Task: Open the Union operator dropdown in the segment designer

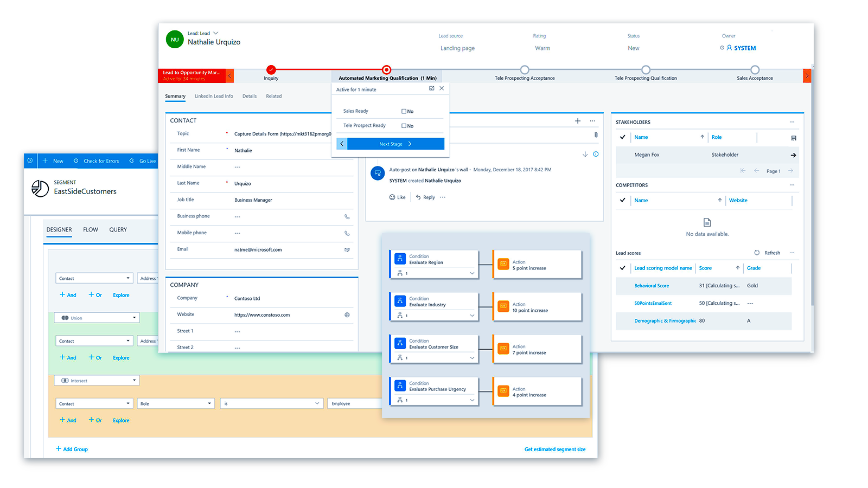Action: point(133,317)
